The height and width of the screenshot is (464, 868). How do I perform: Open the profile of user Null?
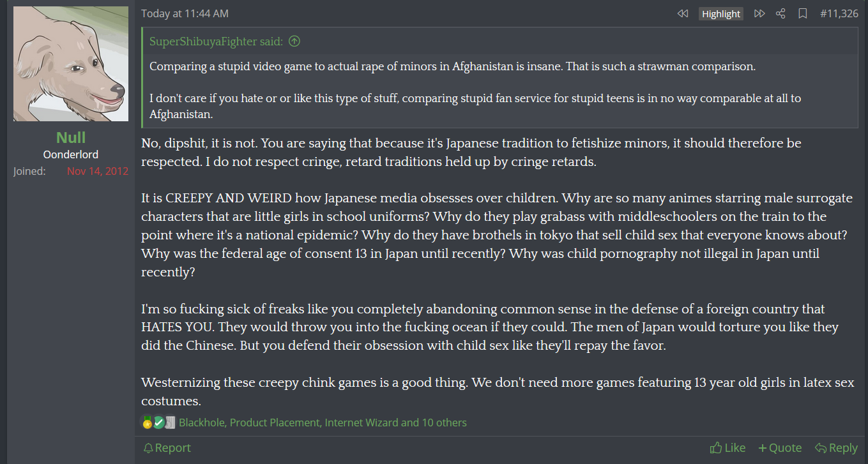pos(71,137)
